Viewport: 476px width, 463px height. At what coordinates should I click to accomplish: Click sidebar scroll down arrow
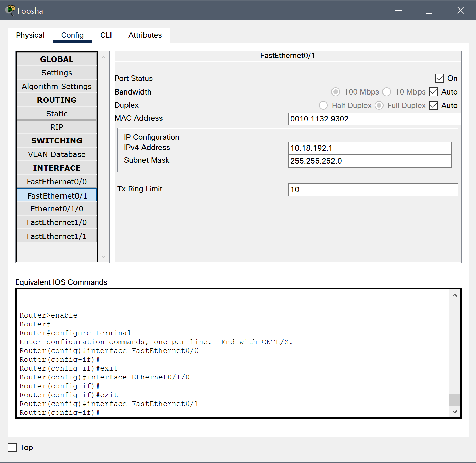coord(104,257)
